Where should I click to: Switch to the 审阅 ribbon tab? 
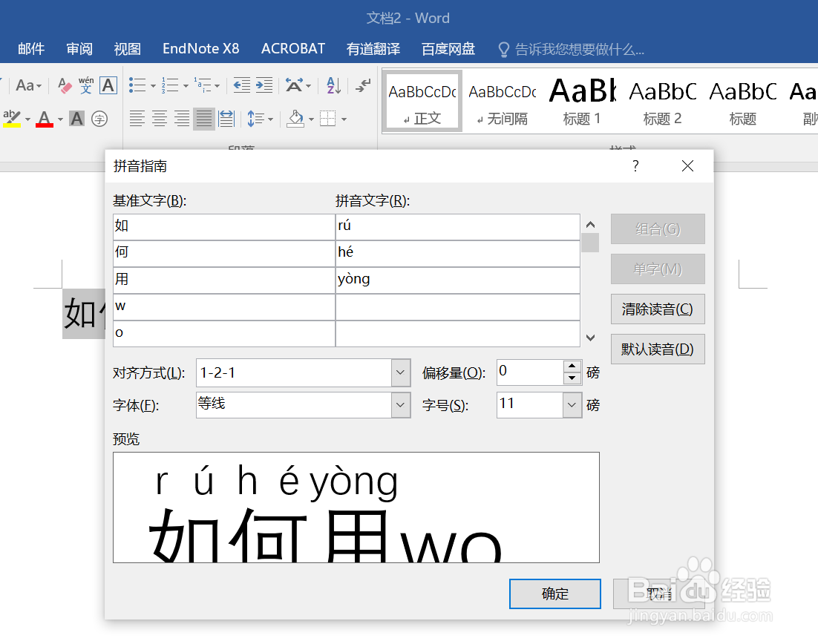(79, 48)
